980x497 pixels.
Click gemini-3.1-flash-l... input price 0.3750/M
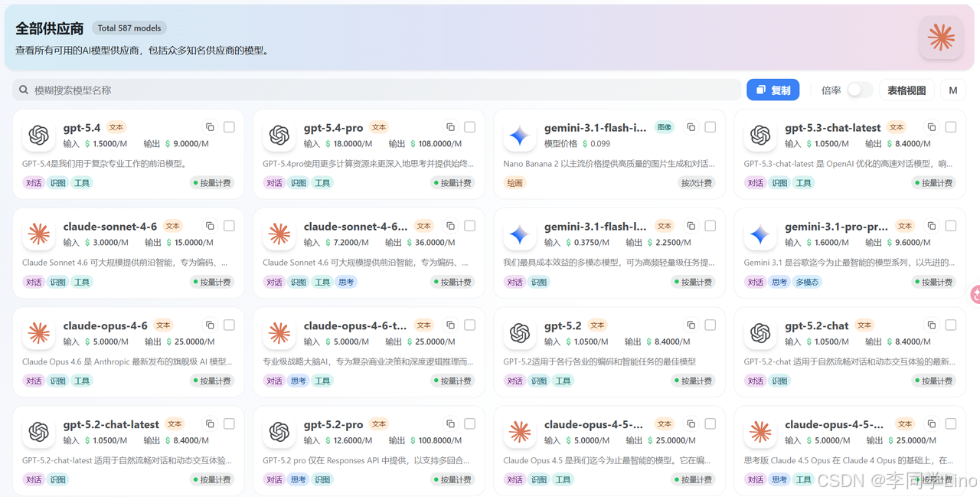[577, 243]
